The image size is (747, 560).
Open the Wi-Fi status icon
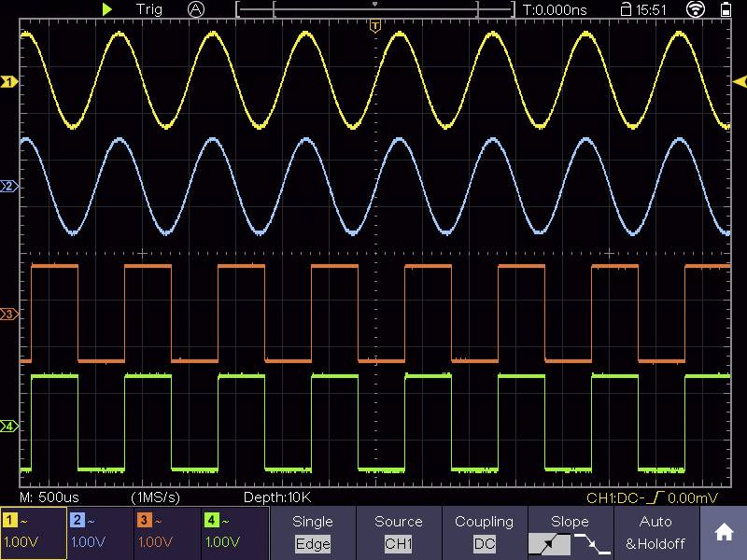click(696, 9)
